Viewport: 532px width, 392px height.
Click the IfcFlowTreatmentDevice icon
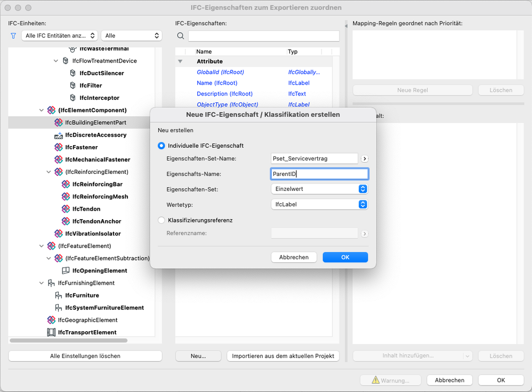tap(66, 61)
